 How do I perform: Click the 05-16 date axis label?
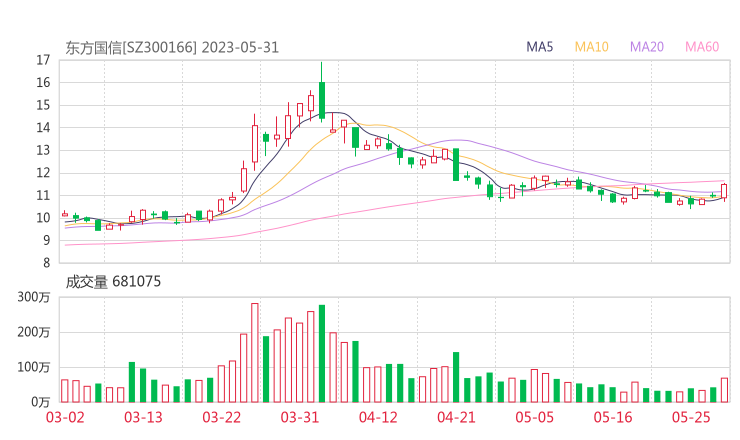click(613, 417)
